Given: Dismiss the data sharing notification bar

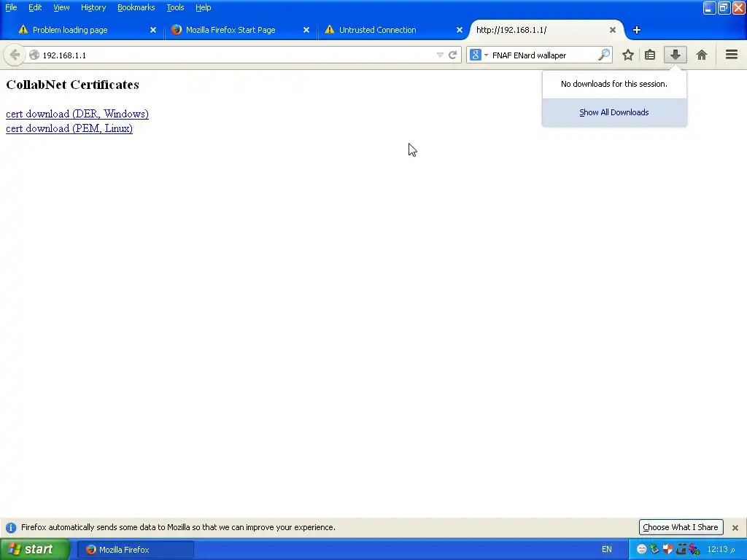Looking at the screenshot, I should (x=735, y=528).
